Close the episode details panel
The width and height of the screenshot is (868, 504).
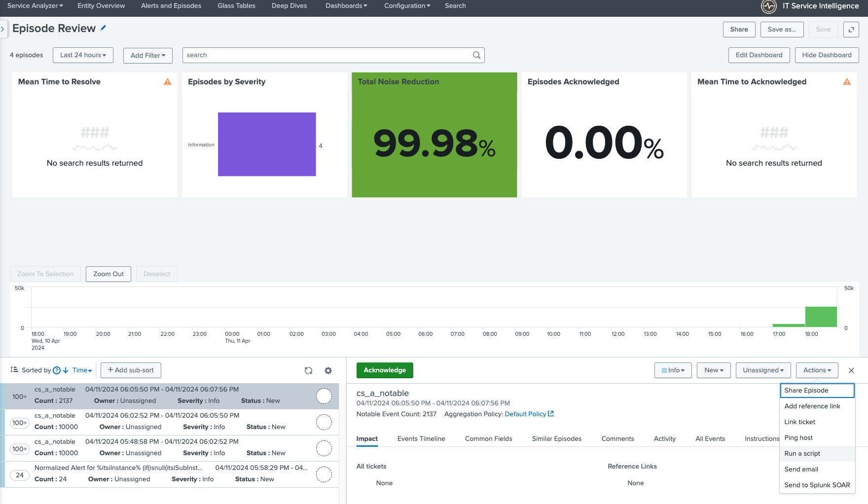851,370
